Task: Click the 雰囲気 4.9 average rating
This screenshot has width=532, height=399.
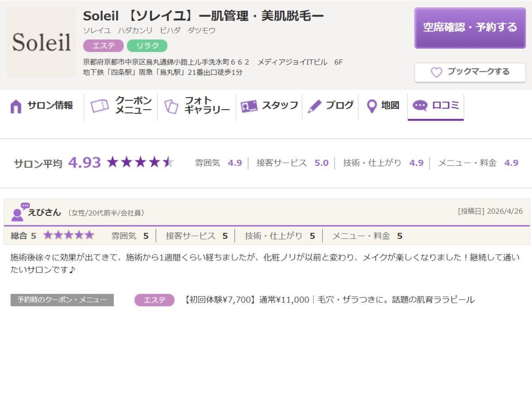Action: (219, 163)
